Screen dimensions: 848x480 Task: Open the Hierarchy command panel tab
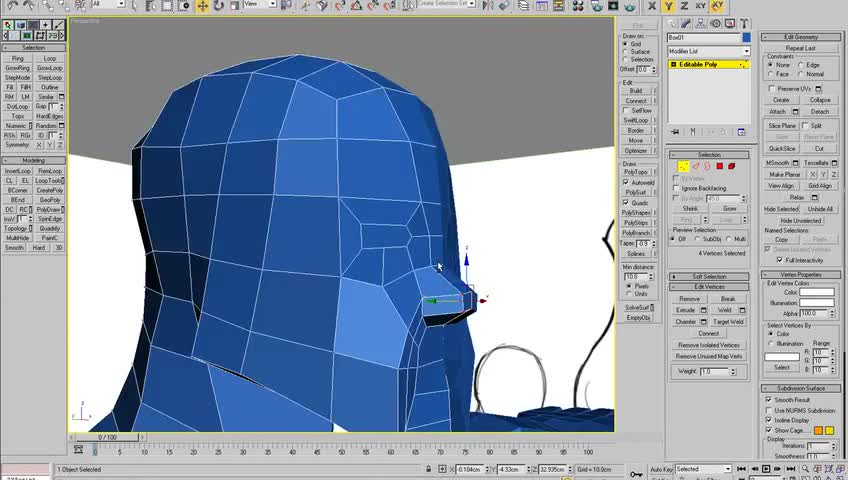[x=699, y=23]
